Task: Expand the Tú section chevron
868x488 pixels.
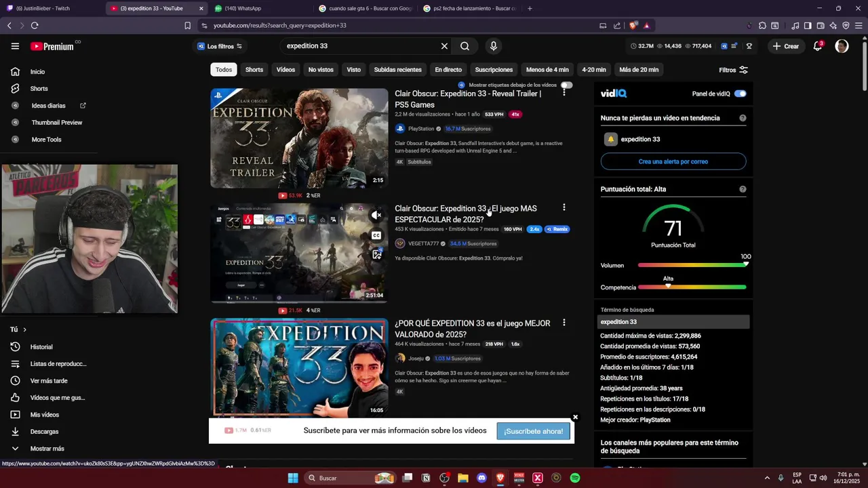Action: 24,329
